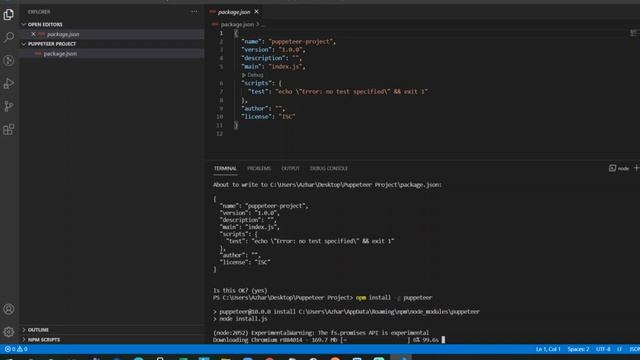Screen dimensions: 640x360
Task: Switch to the Debug Console tab
Action: 329,168
